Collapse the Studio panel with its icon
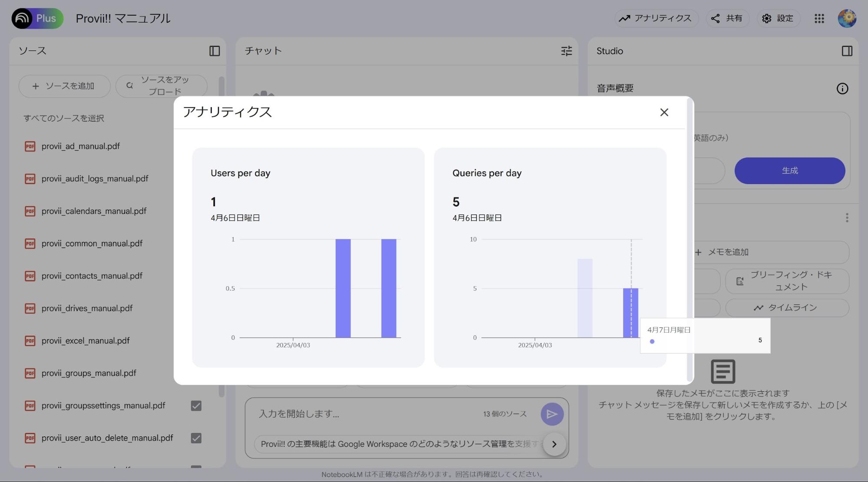The height and width of the screenshot is (482, 868). (847, 51)
